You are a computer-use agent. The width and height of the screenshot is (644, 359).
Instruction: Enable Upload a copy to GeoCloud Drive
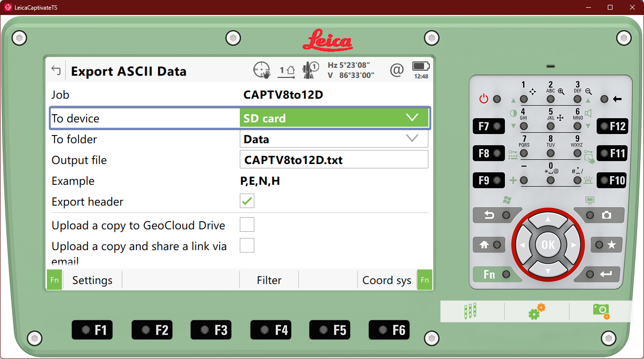[x=247, y=224]
